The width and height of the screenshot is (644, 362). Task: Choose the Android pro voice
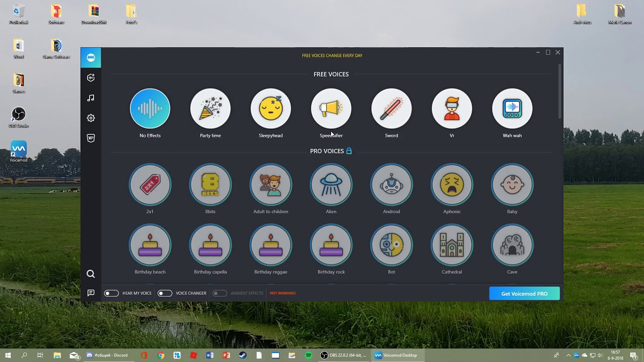(391, 185)
